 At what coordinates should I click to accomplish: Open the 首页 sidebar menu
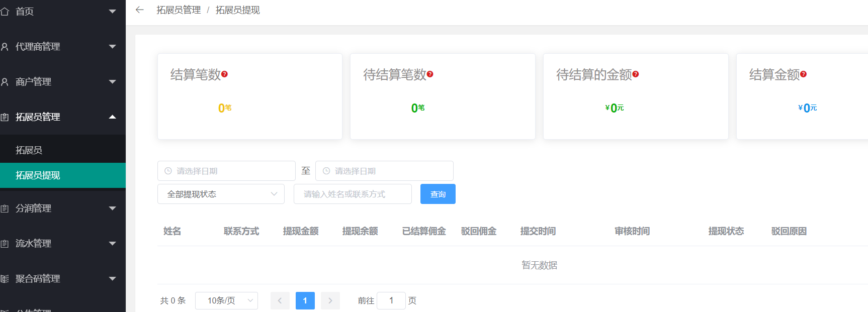click(63, 11)
